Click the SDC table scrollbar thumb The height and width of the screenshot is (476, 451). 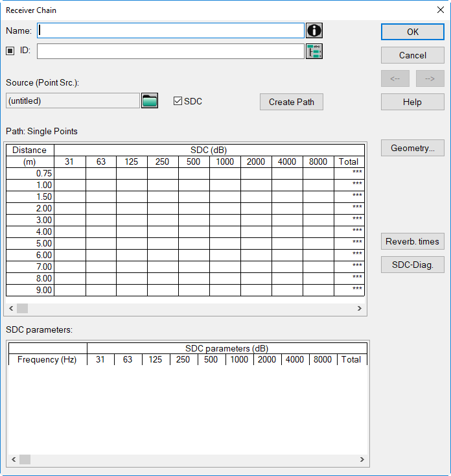coord(22,309)
